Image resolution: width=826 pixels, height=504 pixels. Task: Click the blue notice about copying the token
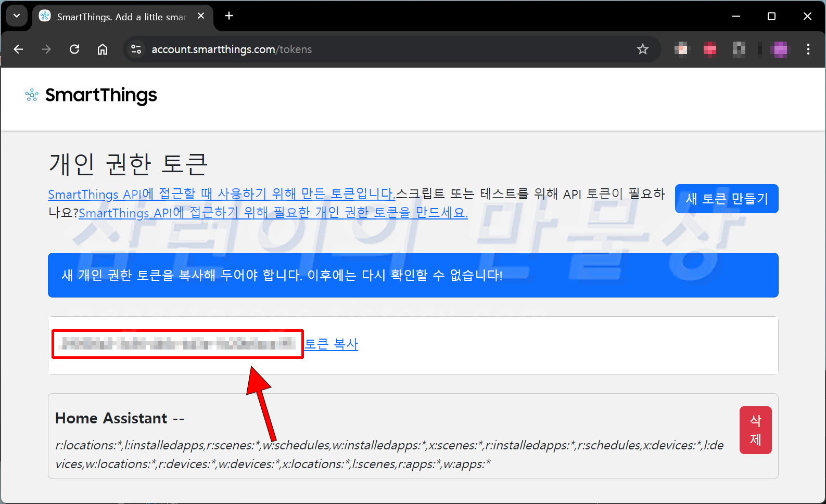pyautogui.click(x=413, y=275)
